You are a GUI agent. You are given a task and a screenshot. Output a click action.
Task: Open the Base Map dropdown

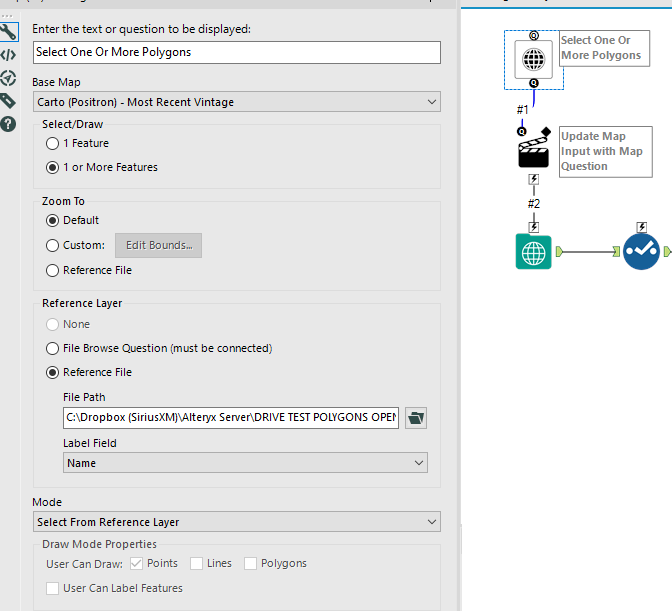point(237,102)
